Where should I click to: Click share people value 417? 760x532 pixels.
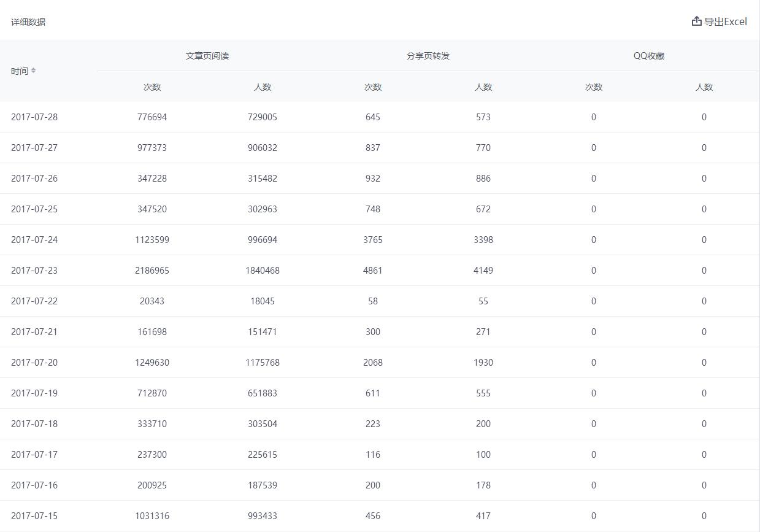[483, 516]
